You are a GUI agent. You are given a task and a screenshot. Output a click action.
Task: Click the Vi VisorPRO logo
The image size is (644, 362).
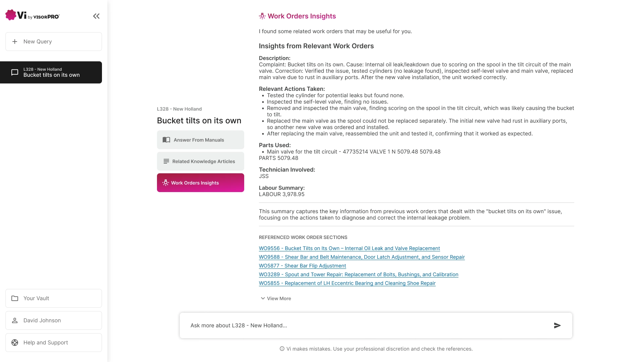pyautogui.click(x=33, y=15)
